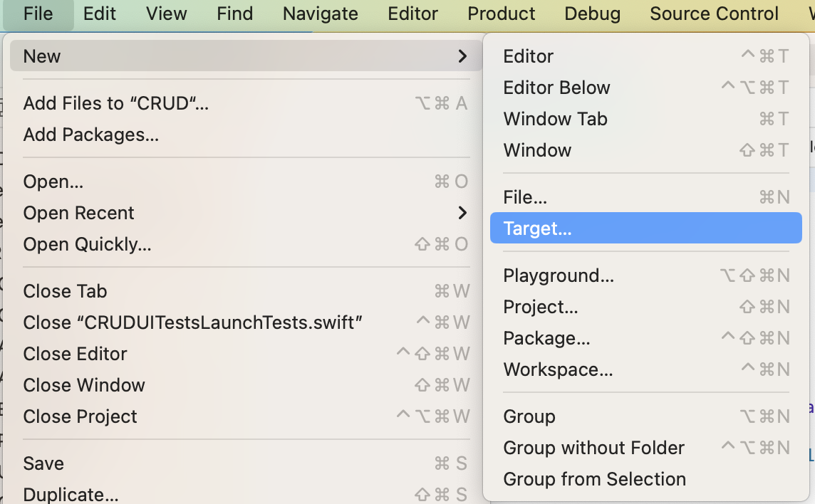Viewport: 815px width, 504px height.
Task: Open the Source Control menu
Action: pos(714,14)
